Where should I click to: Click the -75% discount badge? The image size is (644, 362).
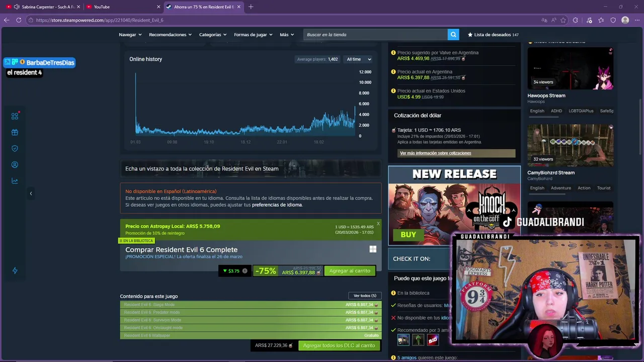click(266, 271)
